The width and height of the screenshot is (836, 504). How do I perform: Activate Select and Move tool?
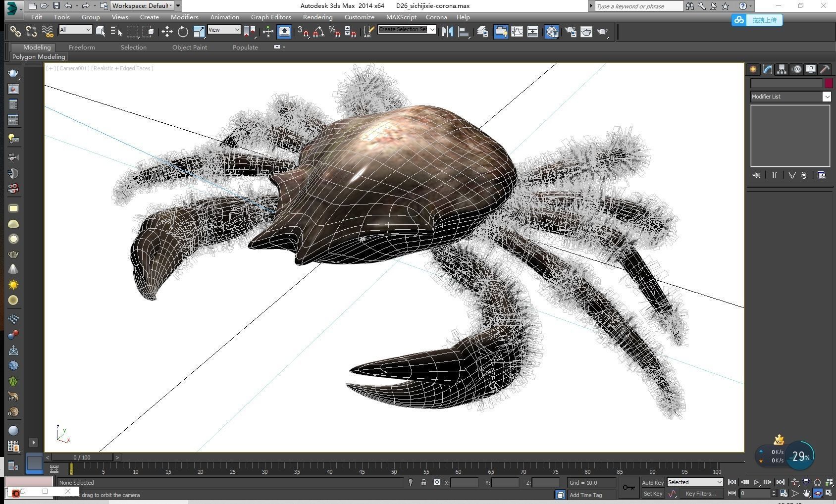tap(167, 32)
